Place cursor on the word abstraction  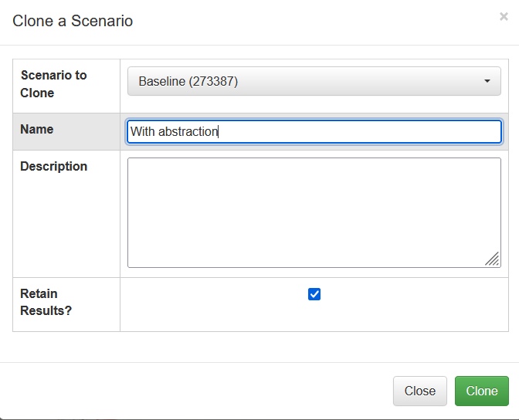pyautogui.click(x=188, y=131)
